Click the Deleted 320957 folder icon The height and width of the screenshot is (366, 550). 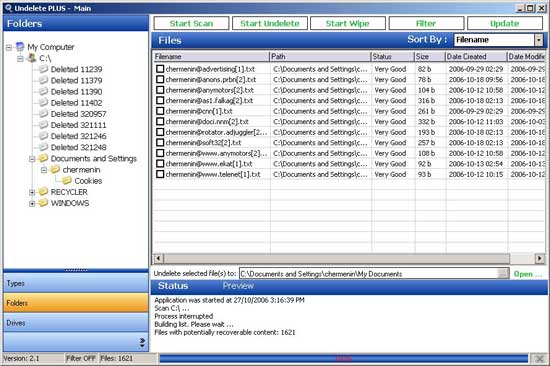click(43, 114)
